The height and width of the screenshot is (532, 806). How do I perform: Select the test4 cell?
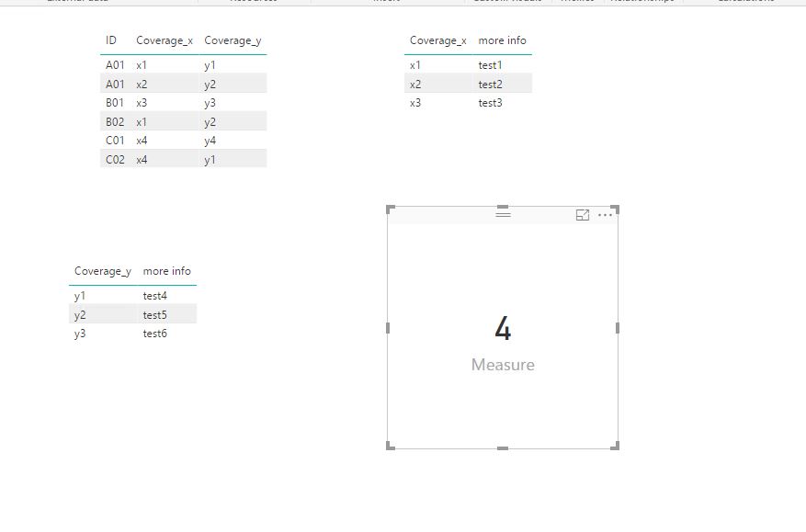154,296
